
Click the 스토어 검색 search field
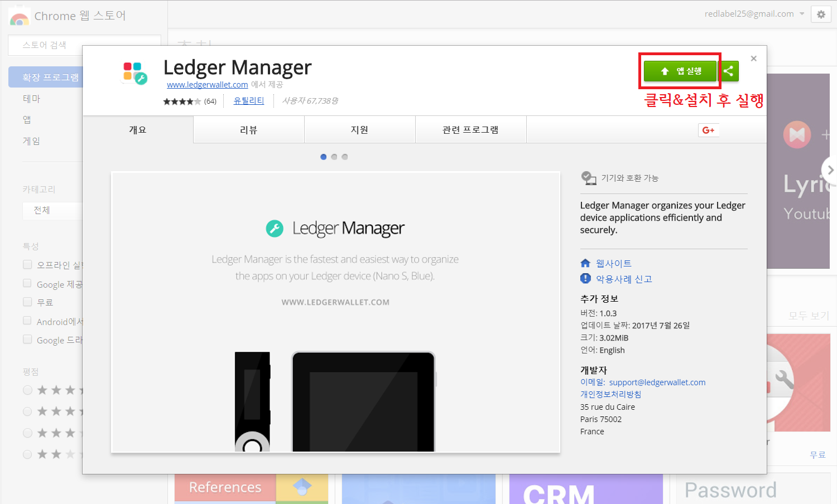point(84,45)
